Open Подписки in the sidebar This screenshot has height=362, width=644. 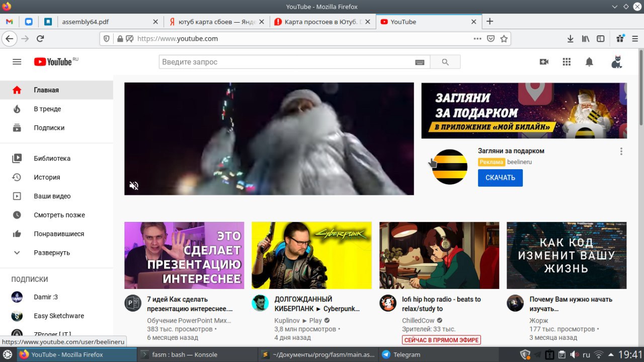coord(56,128)
